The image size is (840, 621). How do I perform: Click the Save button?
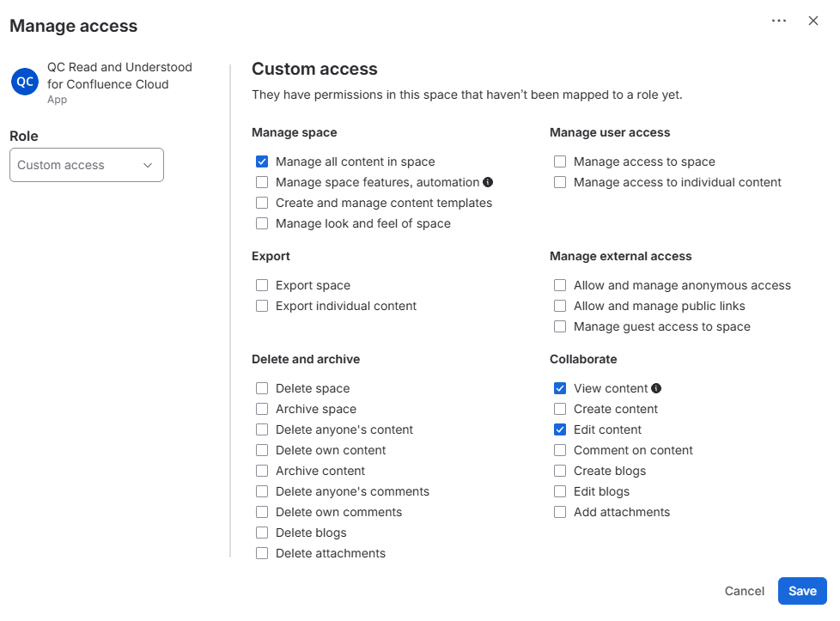click(802, 591)
